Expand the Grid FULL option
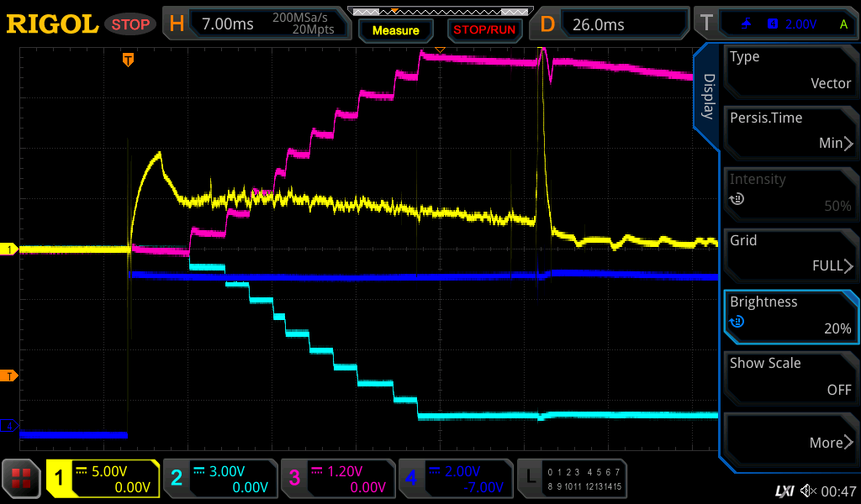This screenshot has width=861, height=504. point(790,254)
